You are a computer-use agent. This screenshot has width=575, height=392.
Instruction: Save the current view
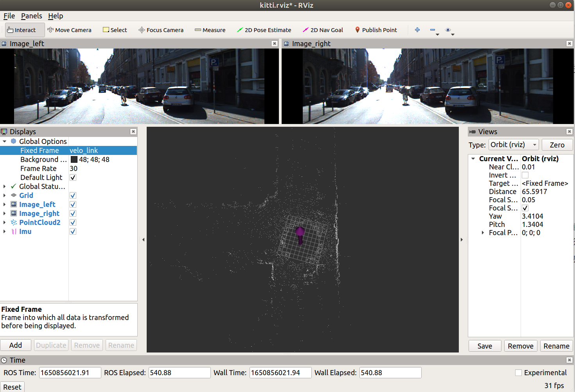[485, 346]
